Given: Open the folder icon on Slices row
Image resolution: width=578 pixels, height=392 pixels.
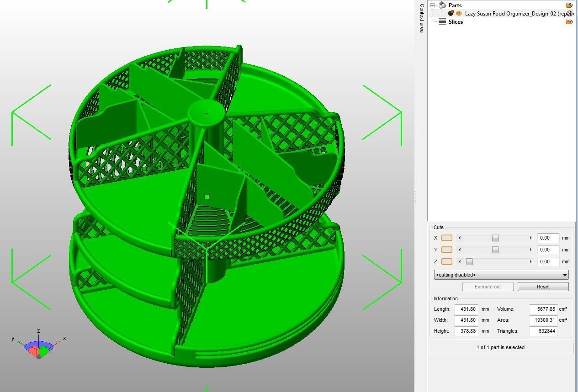Looking at the screenshot, I should [569, 21].
